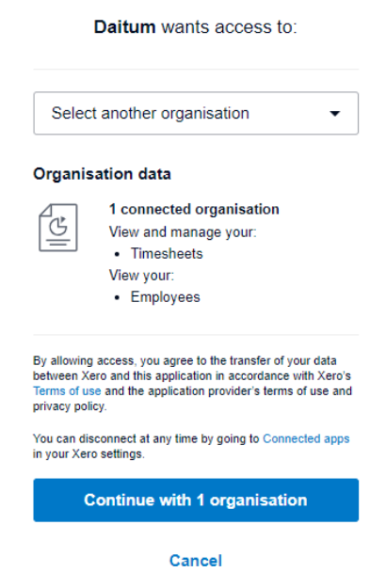Open the Connected apps link

(306, 438)
